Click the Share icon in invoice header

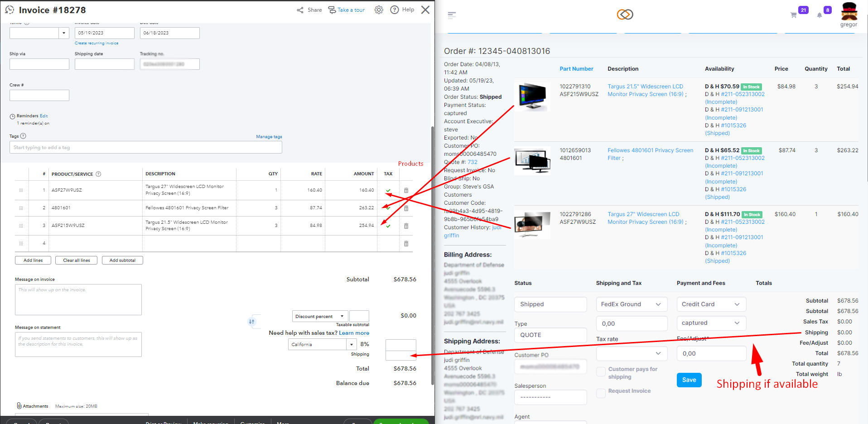(x=300, y=10)
